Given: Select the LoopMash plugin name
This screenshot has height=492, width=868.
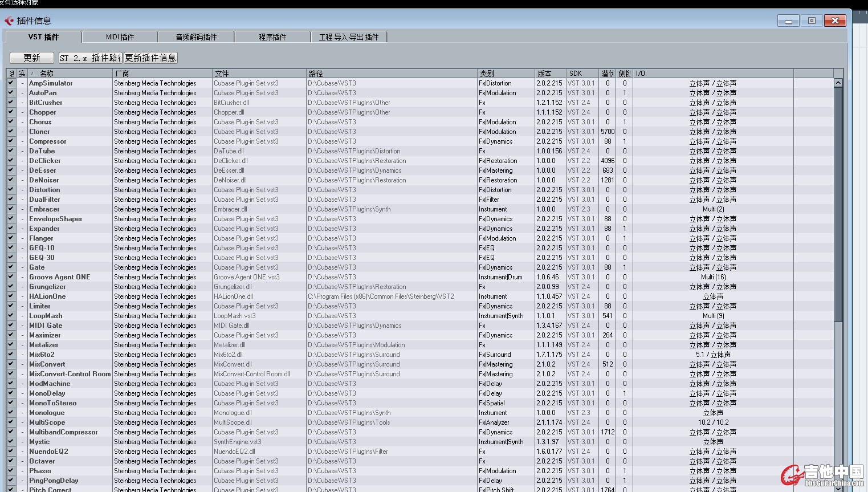Looking at the screenshot, I should click(46, 316).
